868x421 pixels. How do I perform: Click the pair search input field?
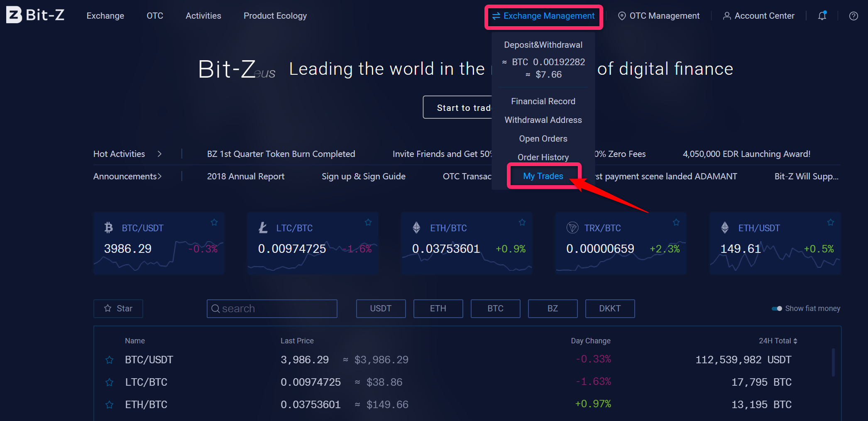(272, 308)
